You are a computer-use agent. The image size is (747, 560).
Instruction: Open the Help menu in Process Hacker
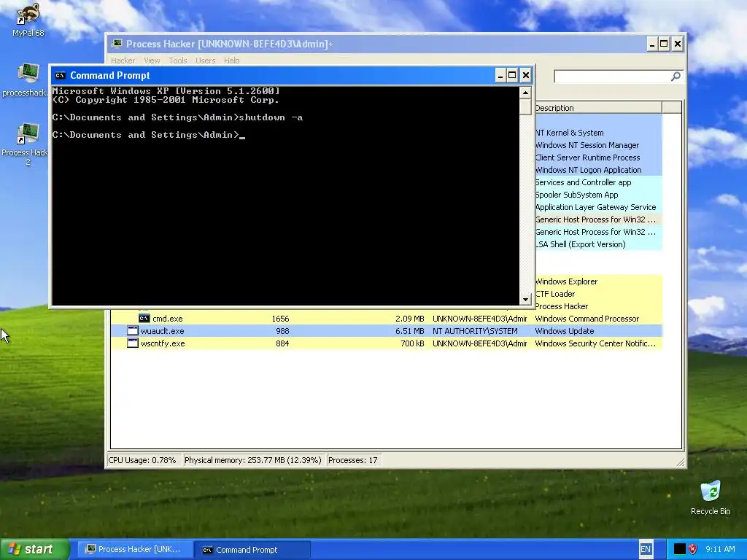(231, 61)
